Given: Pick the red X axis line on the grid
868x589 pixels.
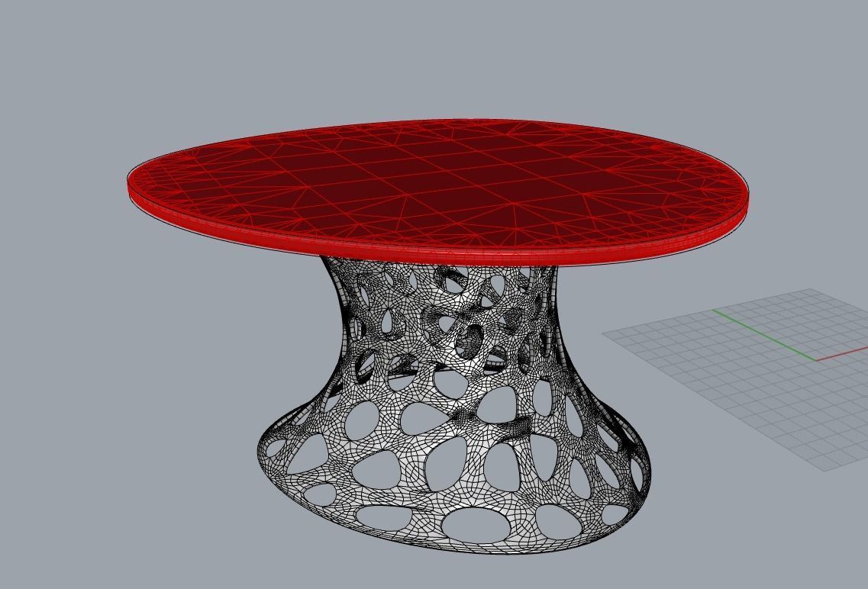Looking at the screenshot, I should (x=842, y=354).
